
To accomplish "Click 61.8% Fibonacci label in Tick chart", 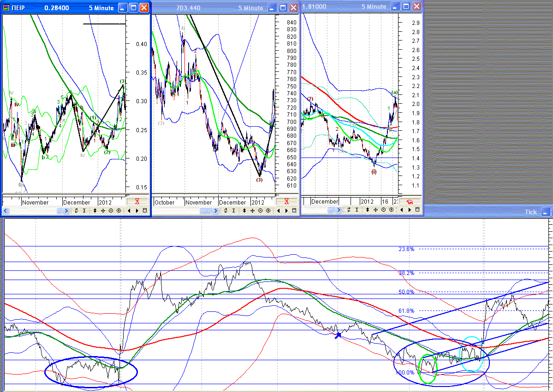I will (406, 310).
